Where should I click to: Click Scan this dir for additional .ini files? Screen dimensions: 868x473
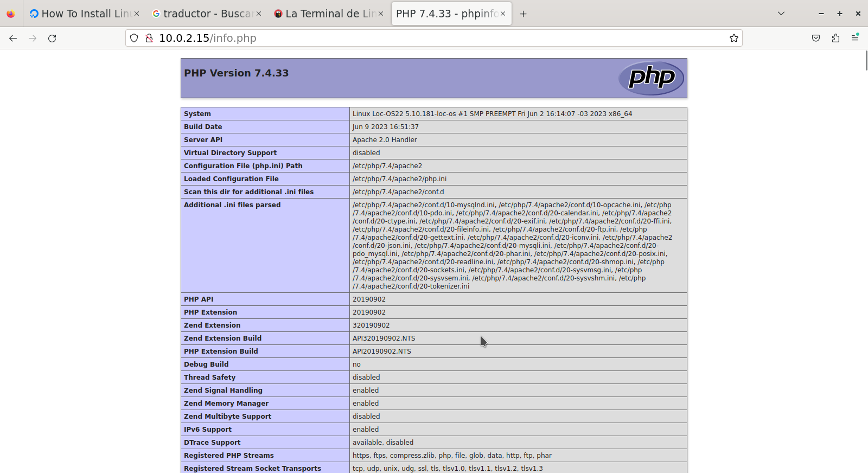coord(248,192)
